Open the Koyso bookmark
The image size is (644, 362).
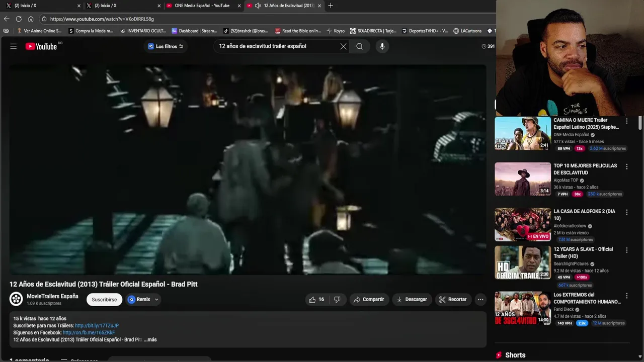click(336, 31)
